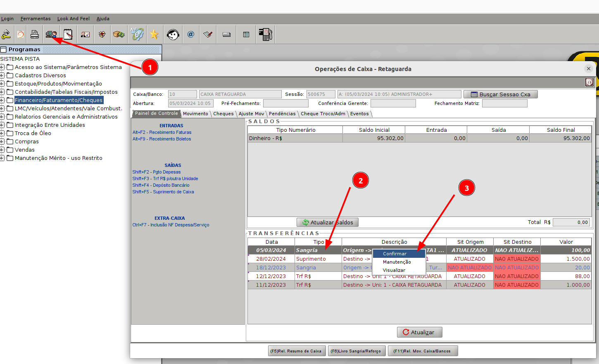This screenshot has height=364, width=599.
Task: Click the Atualizar Saldos button
Action: click(327, 222)
